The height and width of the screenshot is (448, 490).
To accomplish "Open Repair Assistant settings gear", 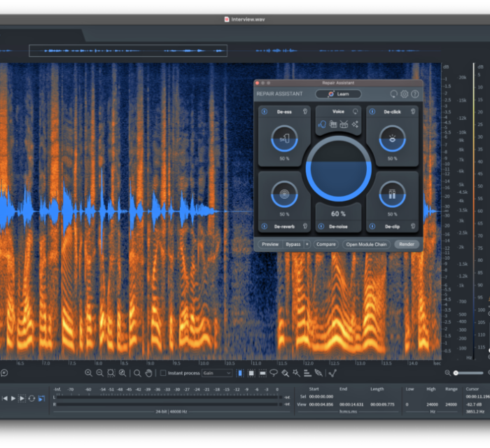I will [x=404, y=94].
